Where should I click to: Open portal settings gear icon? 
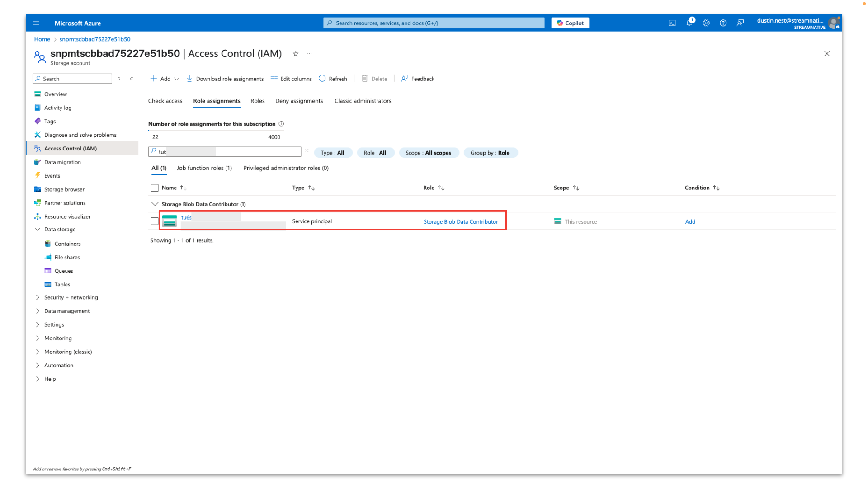click(706, 23)
